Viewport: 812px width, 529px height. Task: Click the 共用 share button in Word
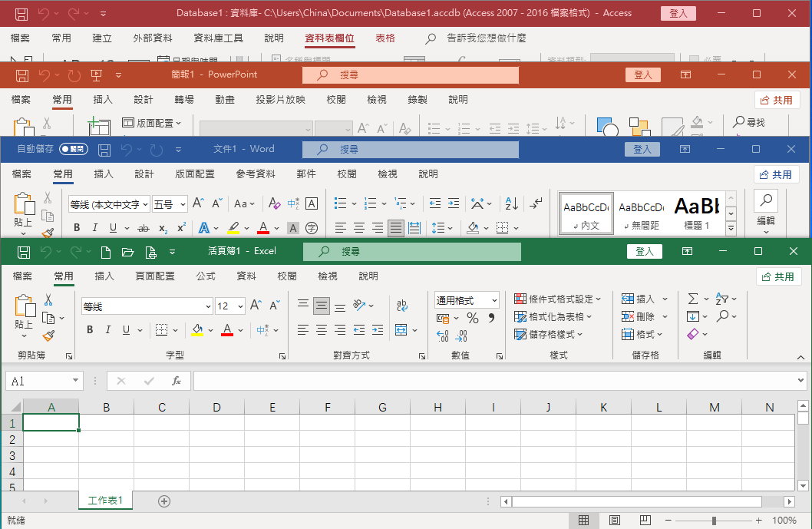(777, 174)
